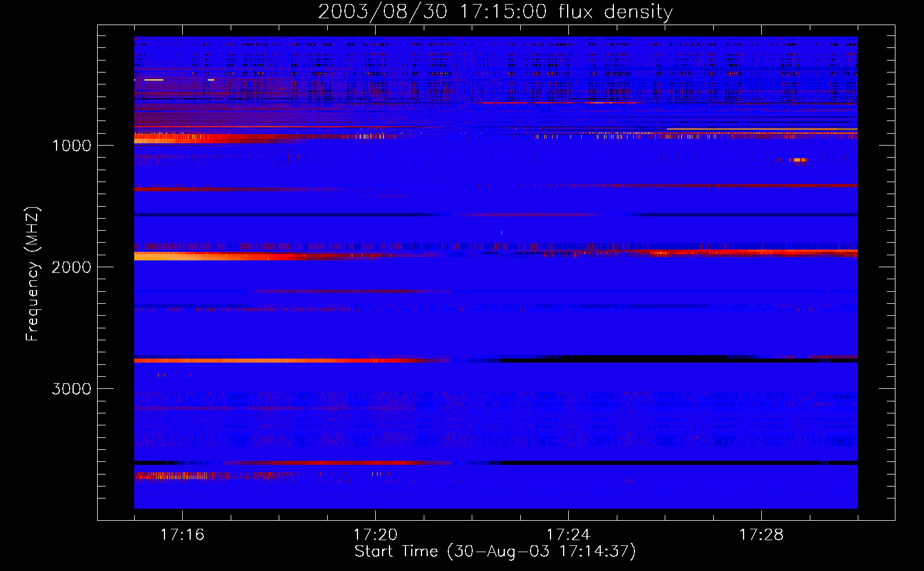The height and width of the screenshot is (571, 924).
Task: Click the 'Frequency (MHZ)' y-axis label
Action: click(x=33, y=274)
